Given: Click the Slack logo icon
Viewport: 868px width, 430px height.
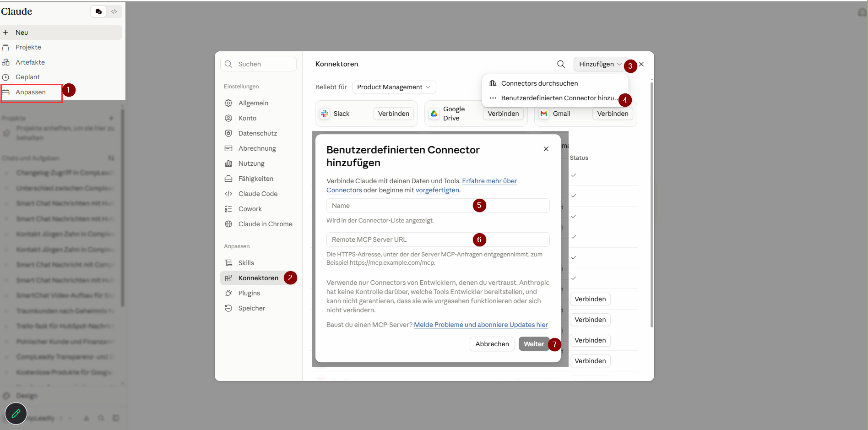Looking at the screenshot, I should click(x=325, y=114).
